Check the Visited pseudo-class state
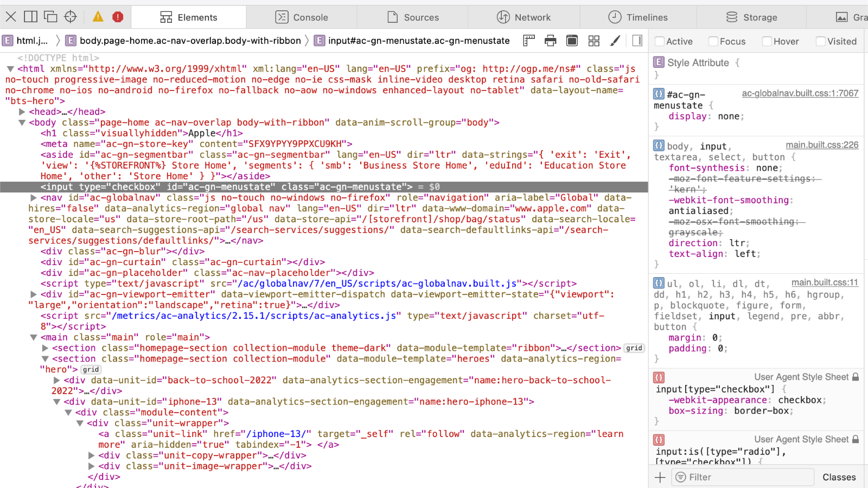This screenshot has height=488, width=868. [820, 41]
